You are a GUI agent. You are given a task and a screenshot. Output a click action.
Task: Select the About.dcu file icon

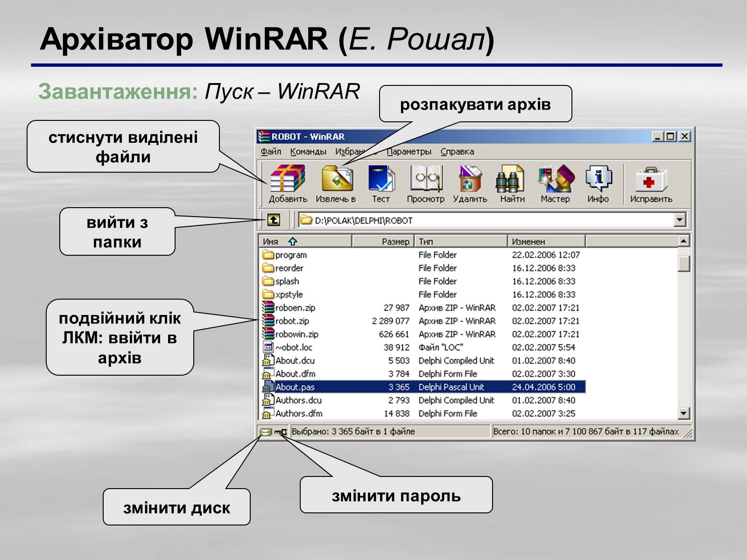pyautogui.click(x=268, y=360)
